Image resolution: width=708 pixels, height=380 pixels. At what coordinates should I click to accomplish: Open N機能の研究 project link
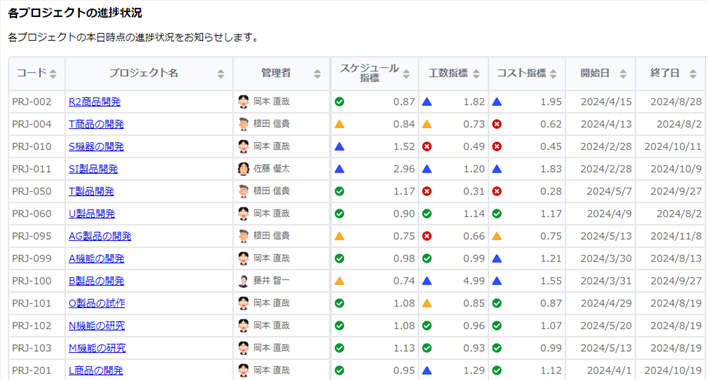point(97,326)
